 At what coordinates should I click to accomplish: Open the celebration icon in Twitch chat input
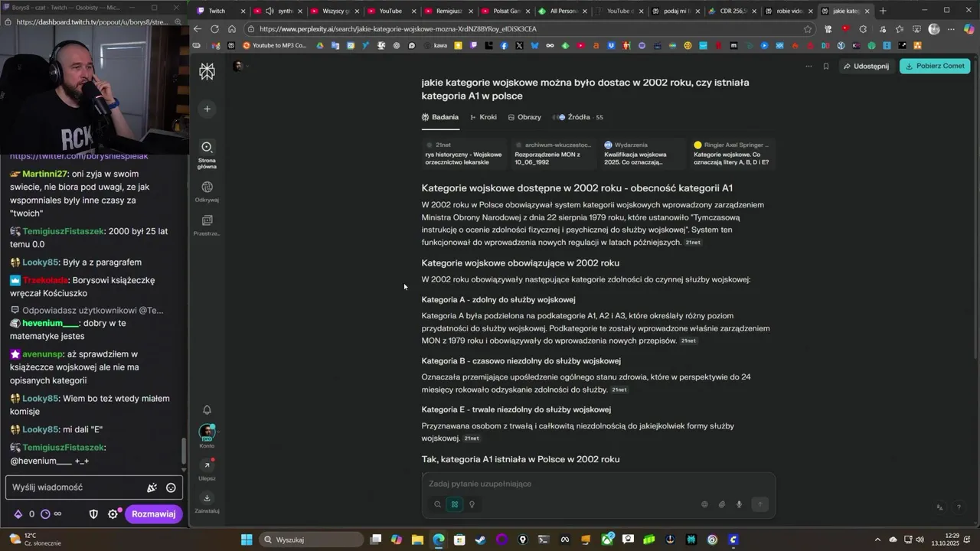(152, 487)
